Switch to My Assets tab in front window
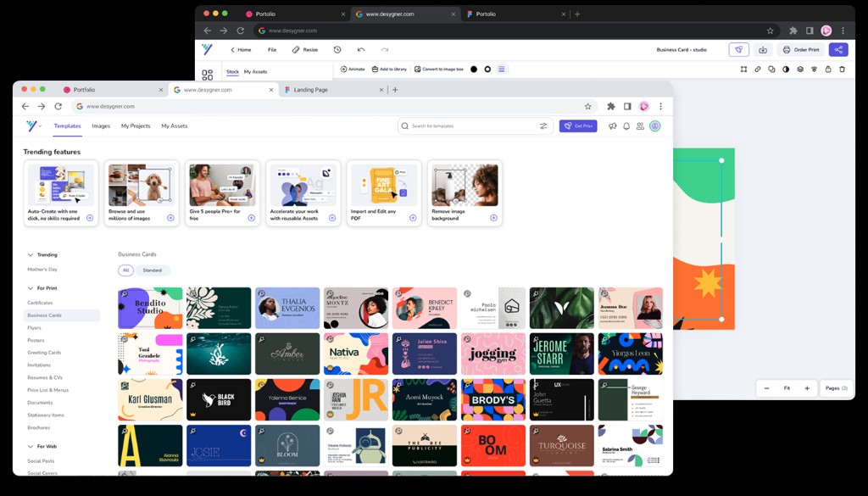868x496 pixels. [x=175, y=126]
